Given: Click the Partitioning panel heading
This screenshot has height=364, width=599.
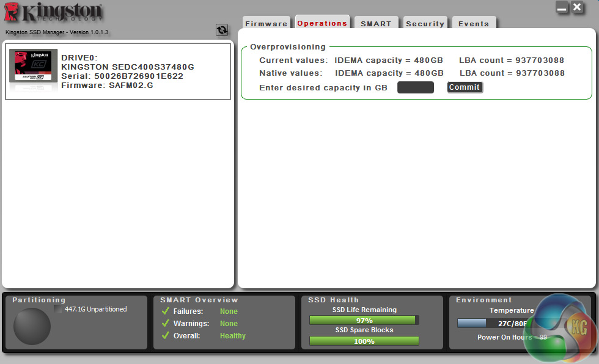Looking at the screenshot, I should (x=39, y=300).
